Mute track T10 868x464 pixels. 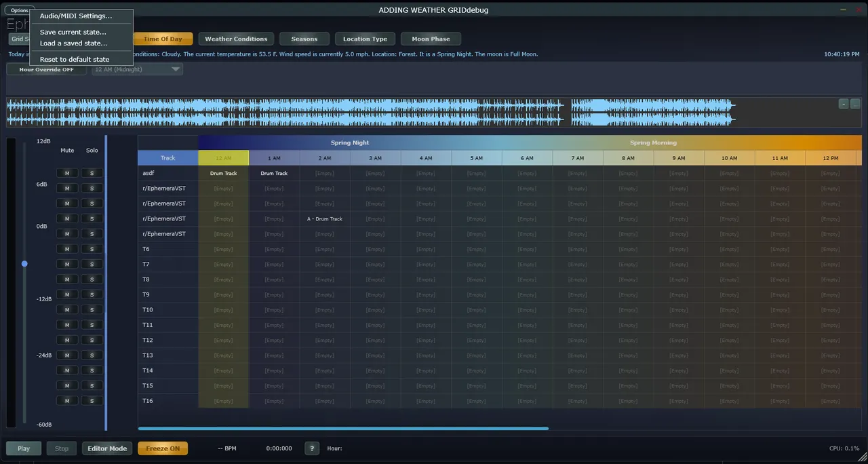coord(66,310)
